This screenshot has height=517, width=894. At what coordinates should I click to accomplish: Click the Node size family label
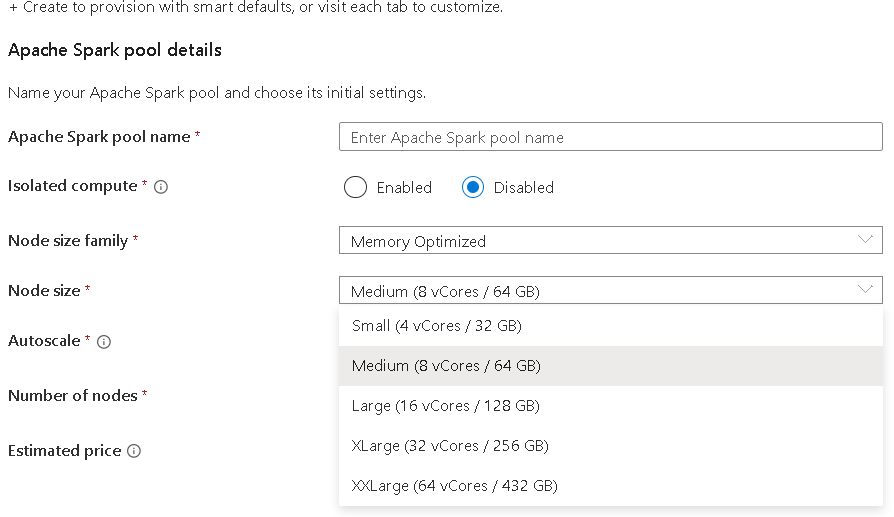click(68, 241)
